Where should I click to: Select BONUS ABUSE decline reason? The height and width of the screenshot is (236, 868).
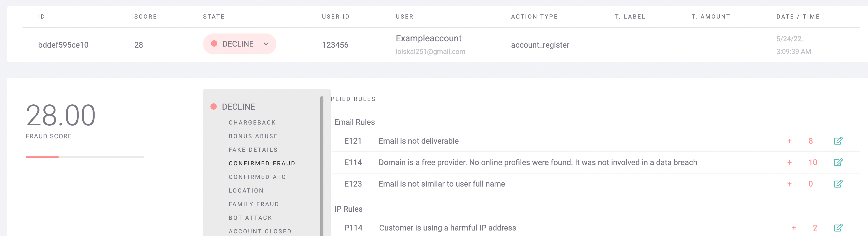253,136
